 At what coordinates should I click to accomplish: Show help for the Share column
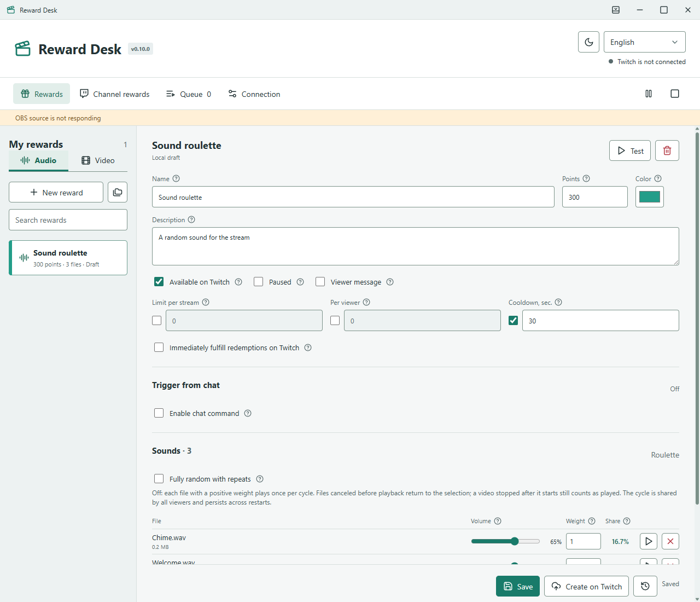pyautogui.click(x=627, y=521)
